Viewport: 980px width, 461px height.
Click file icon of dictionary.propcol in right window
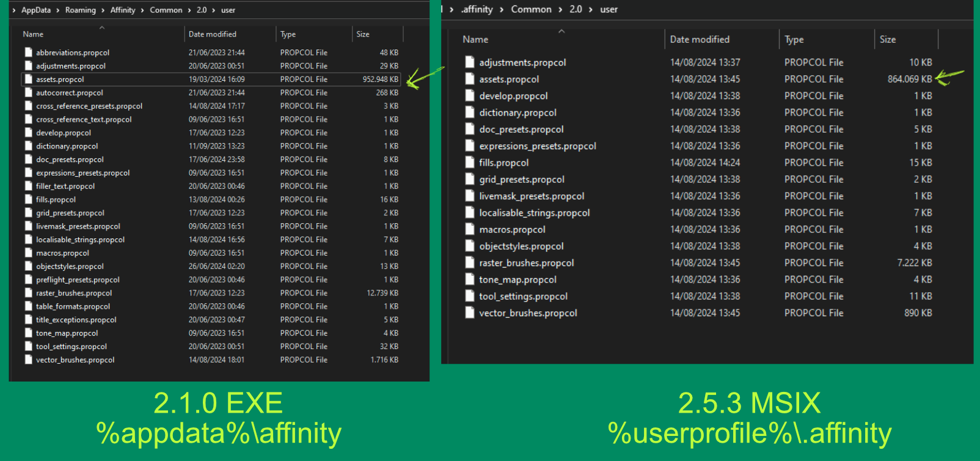pyautogui.click(x=469, y=112)
